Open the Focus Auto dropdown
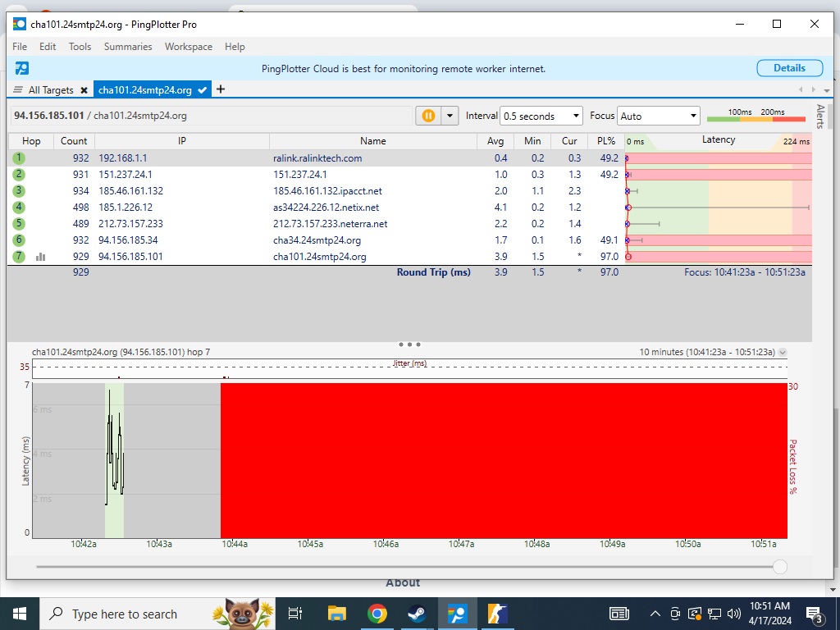The width and height of the screenshot is (840, 630). tap(658, 116)
